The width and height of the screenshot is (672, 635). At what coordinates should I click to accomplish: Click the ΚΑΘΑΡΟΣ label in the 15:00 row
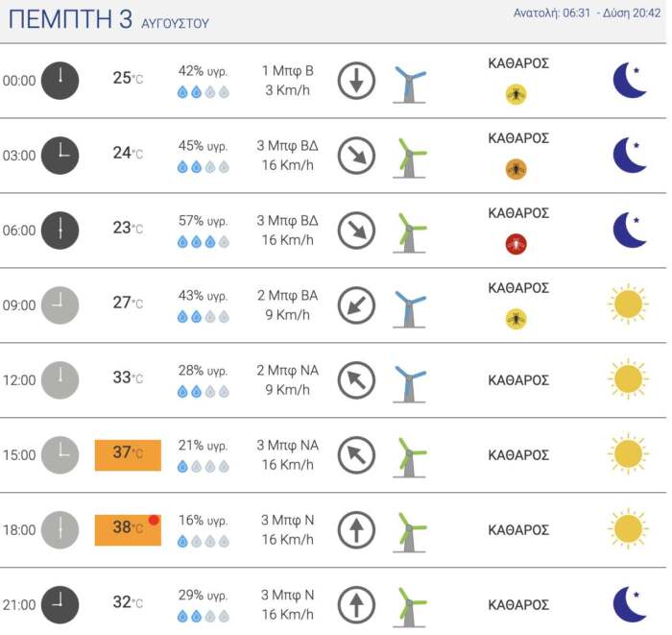click(x=518, y=455)
